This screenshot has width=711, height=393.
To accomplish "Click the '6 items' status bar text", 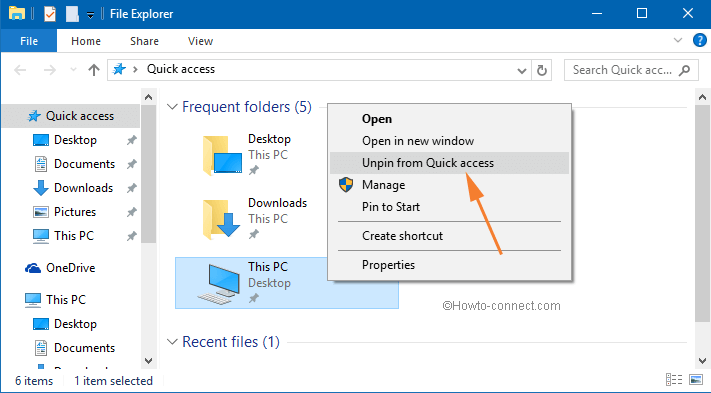I will pos(34,381).
